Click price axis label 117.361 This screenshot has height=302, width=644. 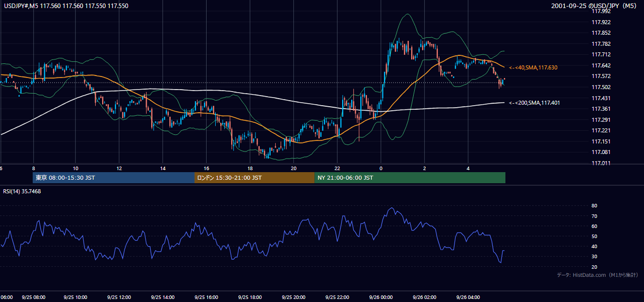(x=601, y=109)
